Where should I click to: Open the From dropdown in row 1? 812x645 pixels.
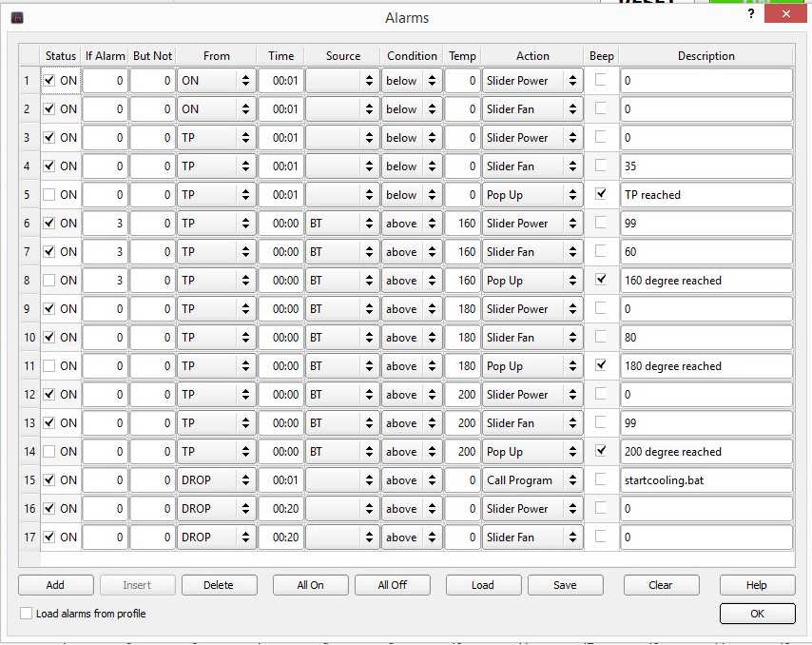(216, 81)
